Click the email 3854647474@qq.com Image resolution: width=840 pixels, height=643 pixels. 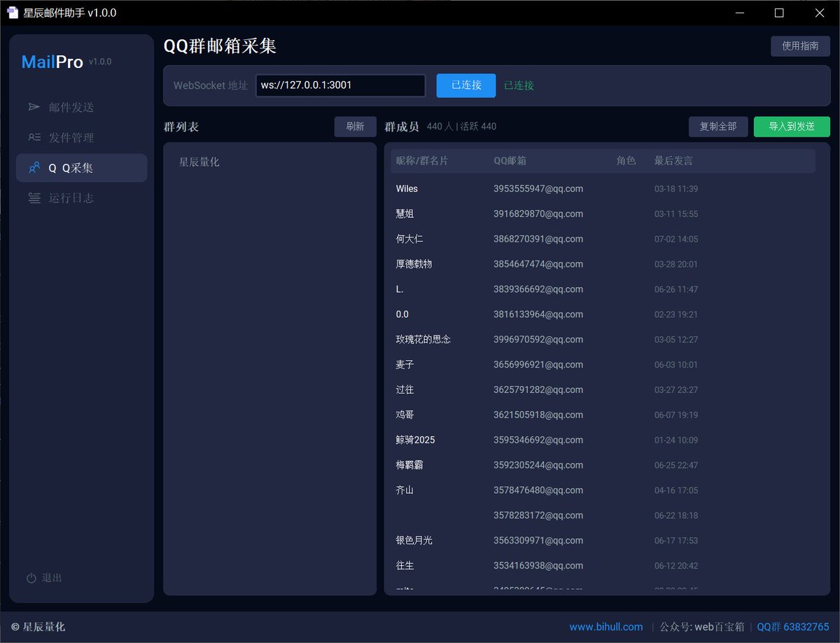pos(538,264)
